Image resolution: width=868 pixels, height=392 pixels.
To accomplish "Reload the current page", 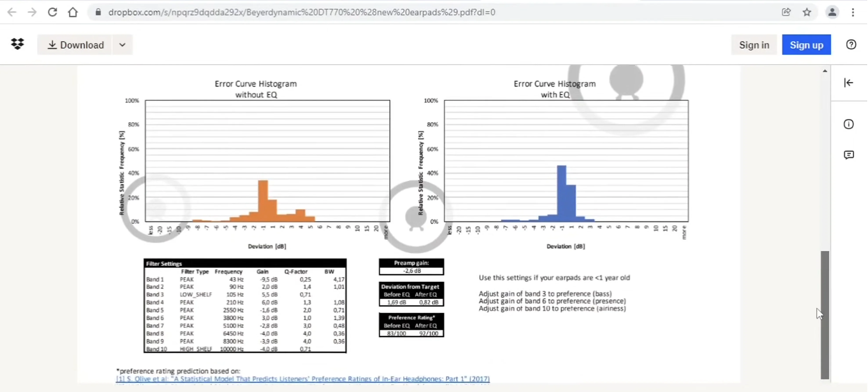I will (x=52, y=13).
